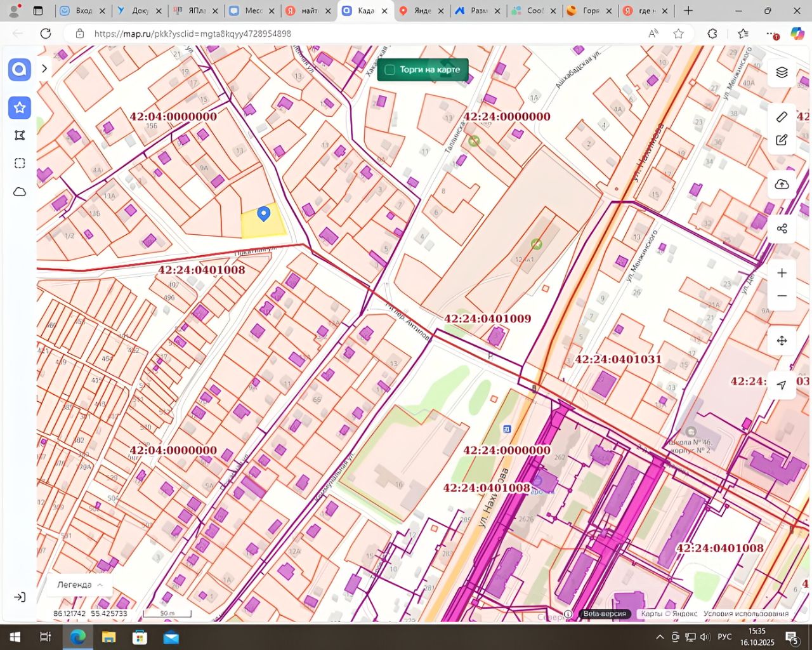Expand the Легенда panel
This screenshot has width=812, height=650.
pos(80,585)
